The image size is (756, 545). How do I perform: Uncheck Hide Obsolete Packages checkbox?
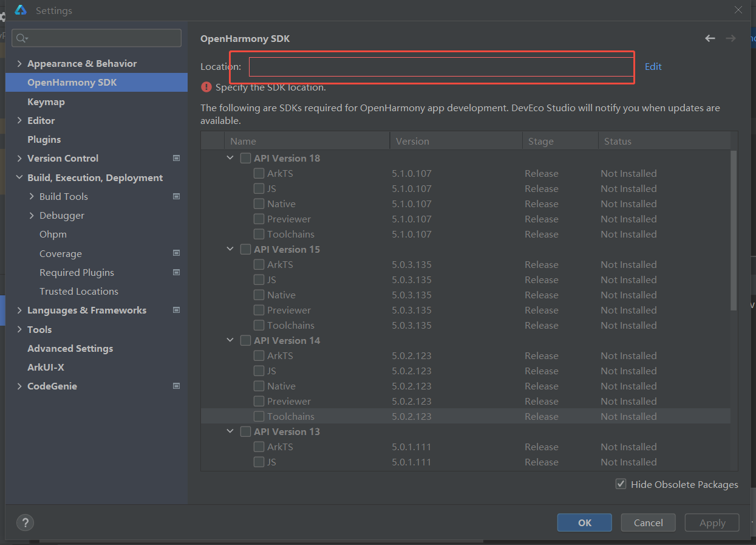tap(621, 484)
